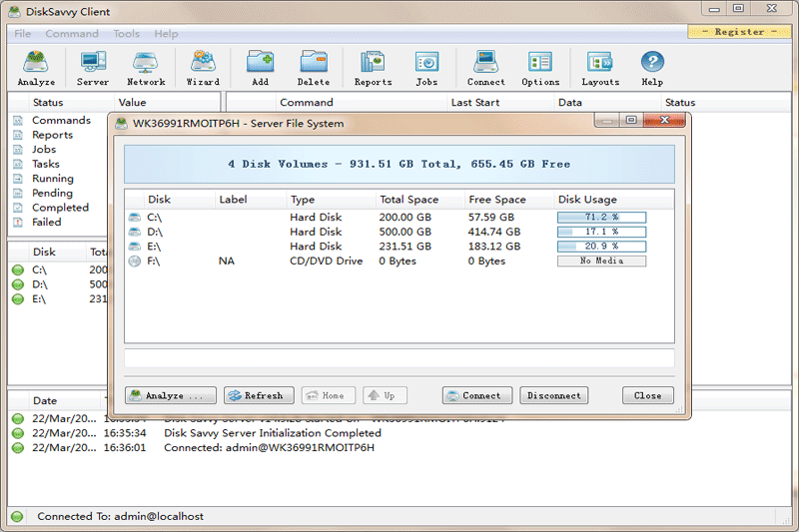799x532 pixels.
Task: Select Commands in the status list
Action: click(x=61, y=120)
